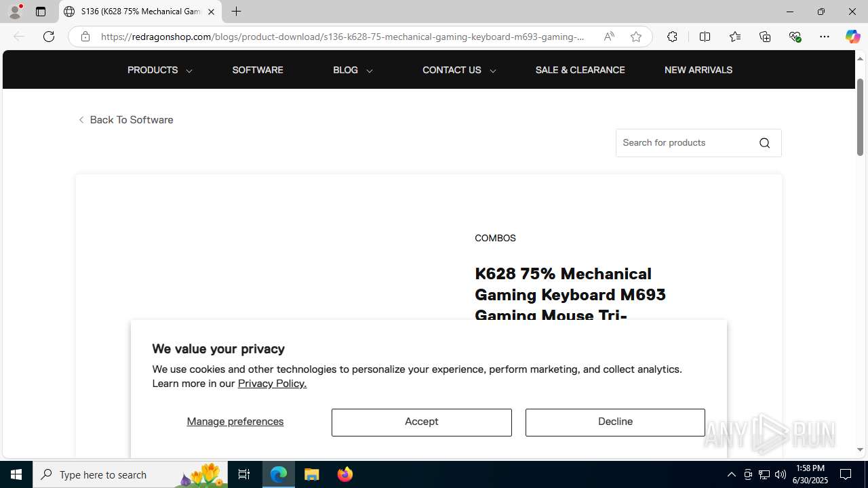Open Collections icon
The height and width of the screenshot is (488, 868).
point(765,37)
